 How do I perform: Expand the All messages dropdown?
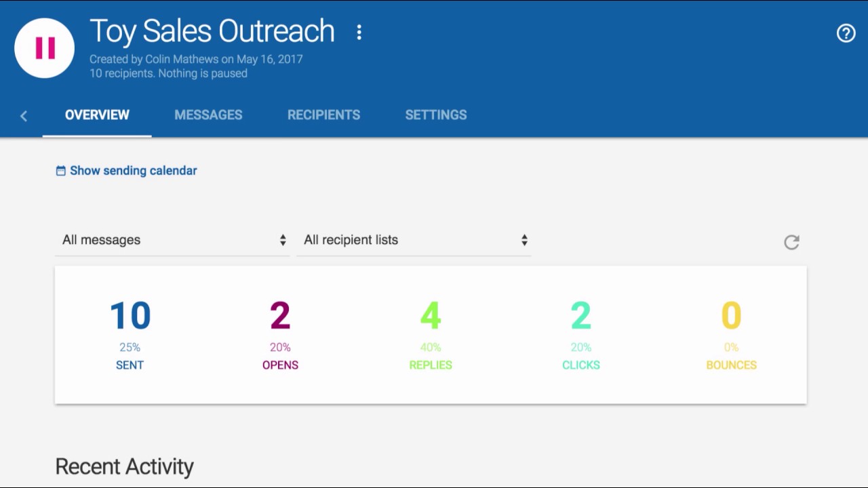(x=172, y=240)
